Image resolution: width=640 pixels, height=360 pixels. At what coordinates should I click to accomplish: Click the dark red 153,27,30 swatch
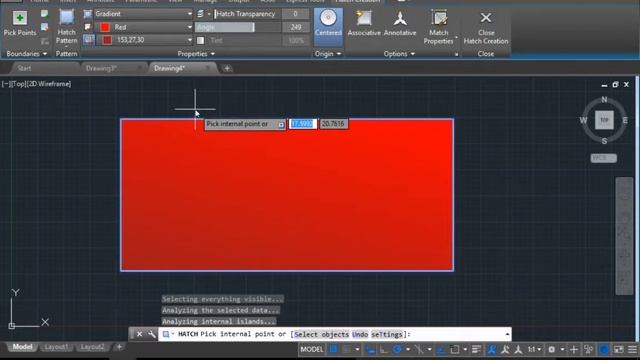point(107,40)
